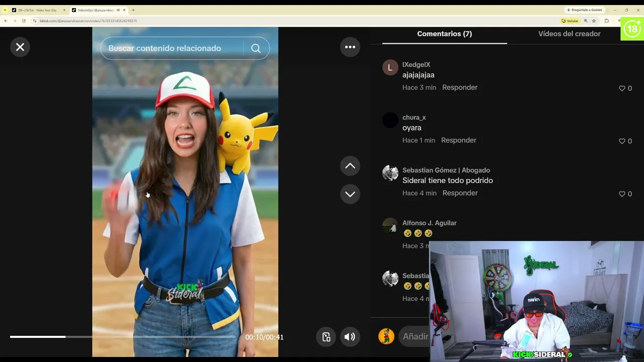This screenshot has width=644, height=362.
Task: Click the 'oyara' comment text
Action: coord(412,128)
